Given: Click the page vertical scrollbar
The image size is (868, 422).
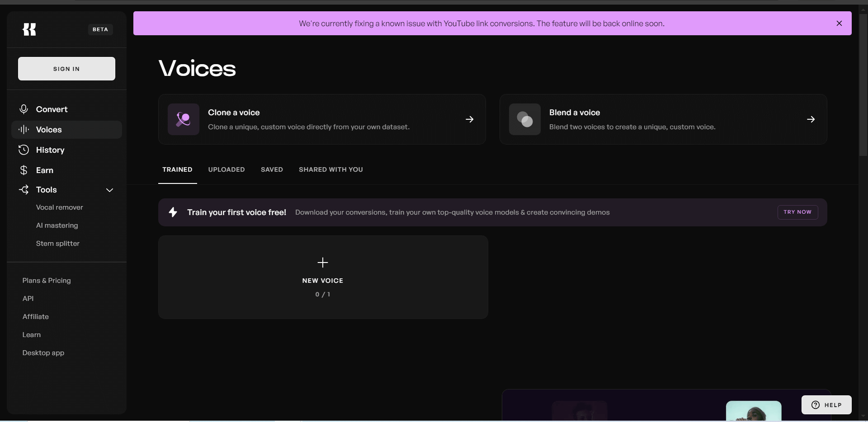Looking at the screenshot, I should (x=863, y=86).
